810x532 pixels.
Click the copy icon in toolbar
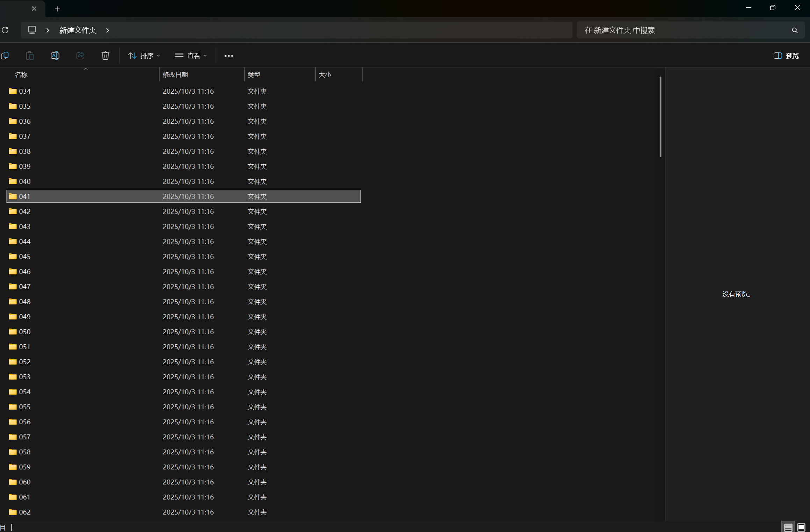click(x=5, y=56)
